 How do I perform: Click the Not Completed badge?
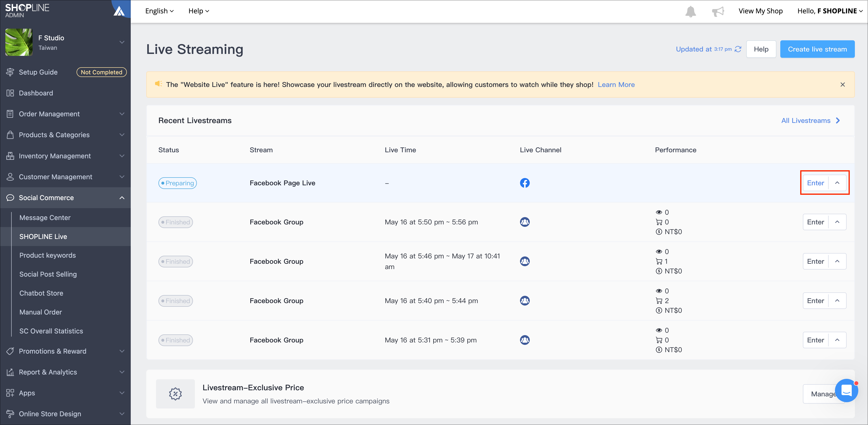(101, 72)
